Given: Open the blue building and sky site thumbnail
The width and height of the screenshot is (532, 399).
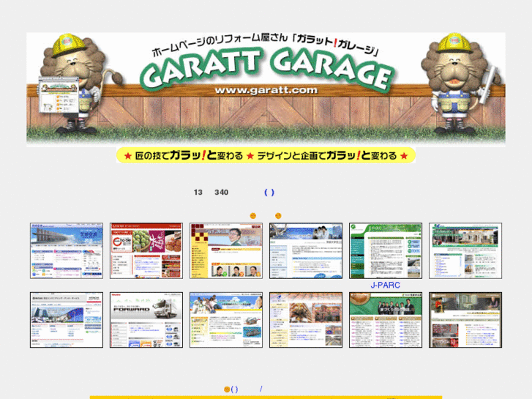Looking at the screenshot, I should pos(67,250).
